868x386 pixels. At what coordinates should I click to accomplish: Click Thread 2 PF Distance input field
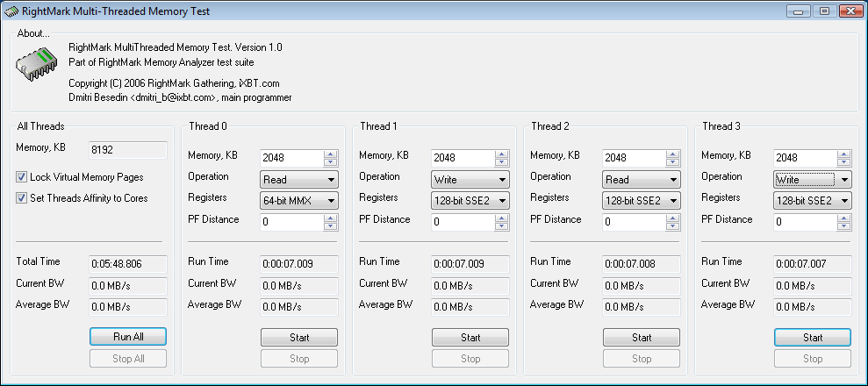pos(634,222)
